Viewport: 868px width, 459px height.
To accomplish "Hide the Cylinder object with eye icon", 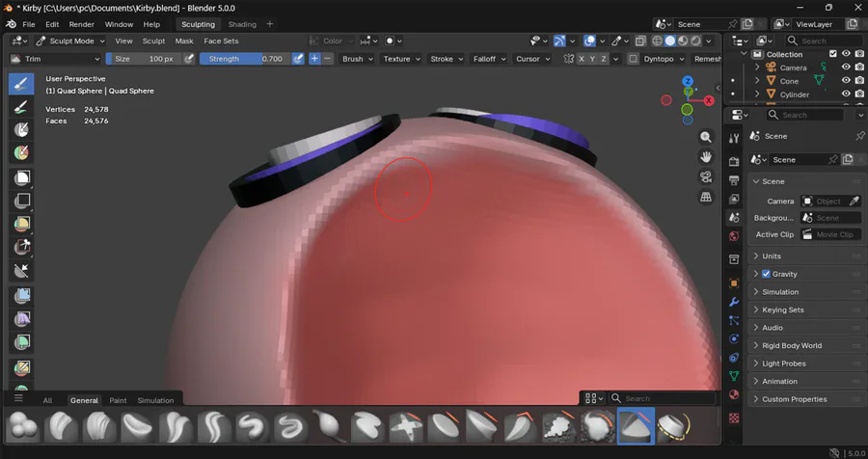I will [x=846, y=94].
